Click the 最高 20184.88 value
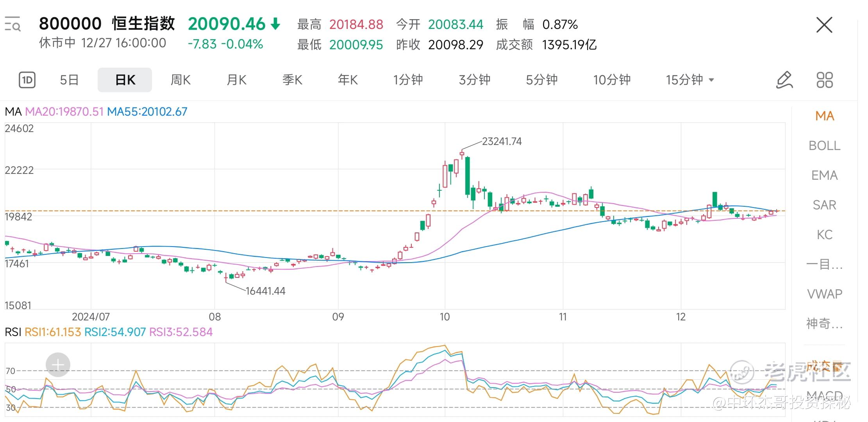Image resolution: width=868 pixels, height=422 pixels. tap(356, 25)
